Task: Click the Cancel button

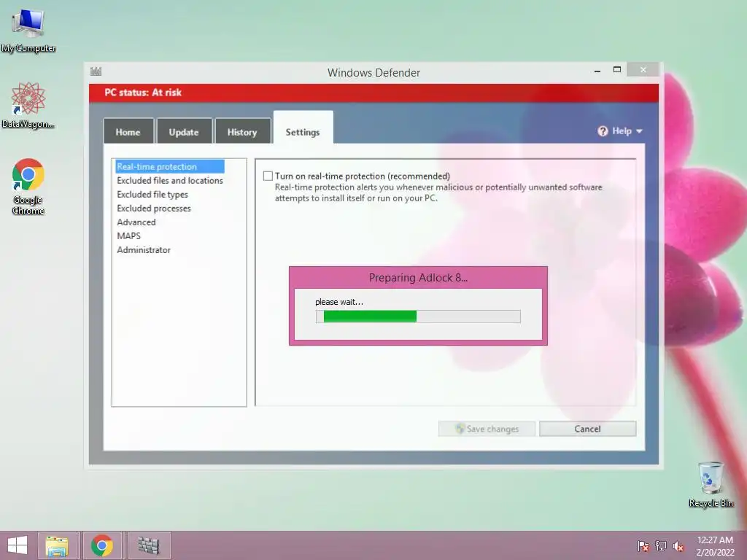Action: click(x=588, y=429)
